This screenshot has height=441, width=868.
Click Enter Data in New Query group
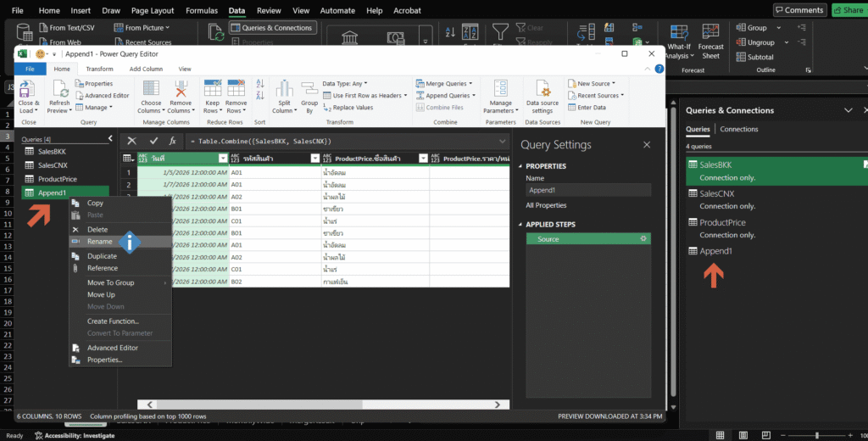pos(587,108)
